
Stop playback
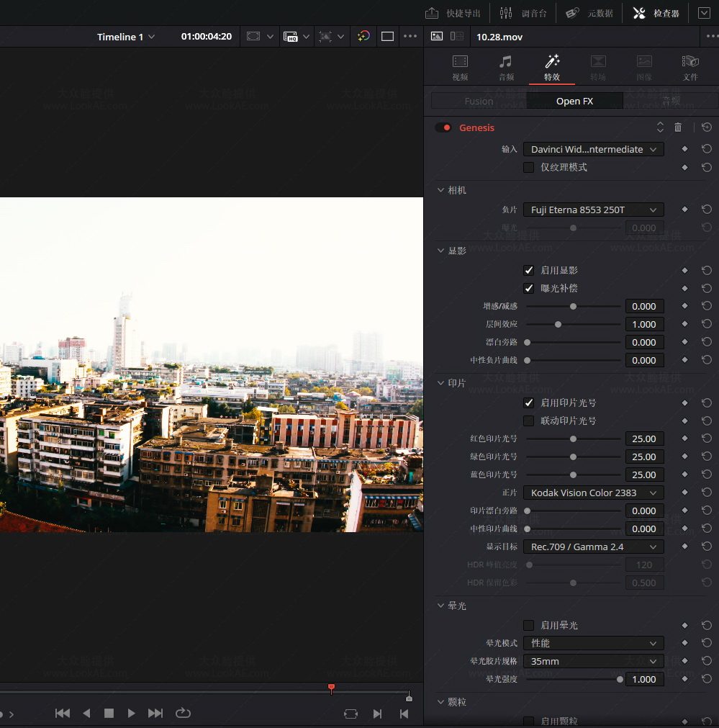click(x=109, y=713)
